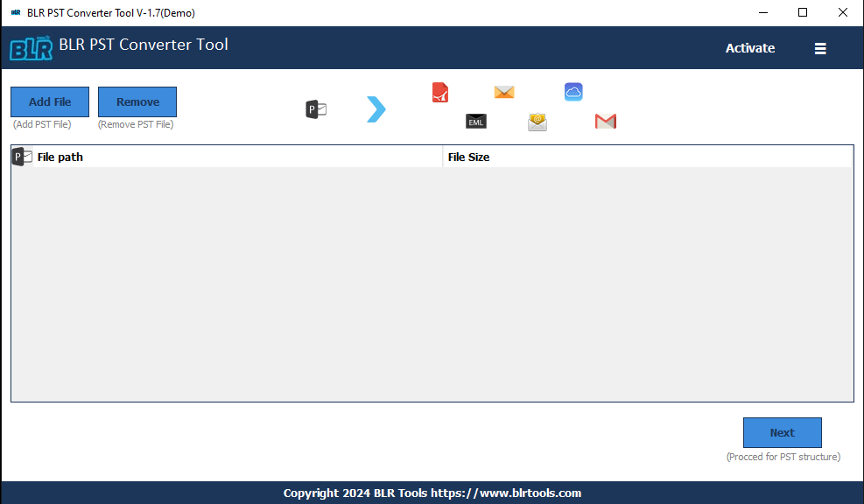Click the PST Outlook source icon
Image resolution: width=864 pixels, height=504 pixels.
[x=316, y=109]
